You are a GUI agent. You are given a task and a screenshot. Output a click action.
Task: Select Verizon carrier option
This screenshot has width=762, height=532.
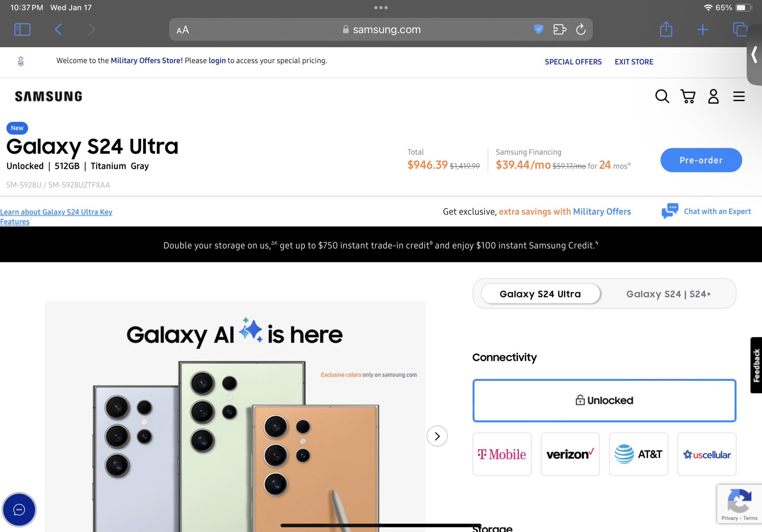click(570, 454)
